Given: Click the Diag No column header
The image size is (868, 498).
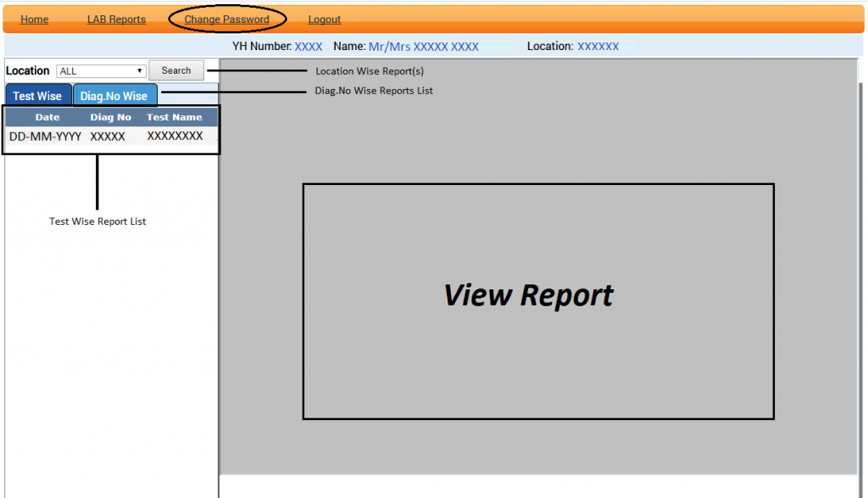Looking at the screenshot, I should 111,117.
